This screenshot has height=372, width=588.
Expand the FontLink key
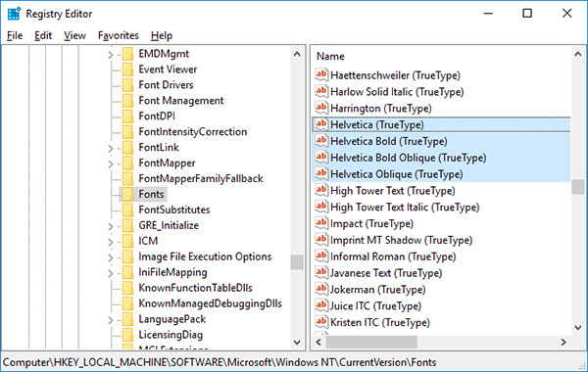pos(110,149)
